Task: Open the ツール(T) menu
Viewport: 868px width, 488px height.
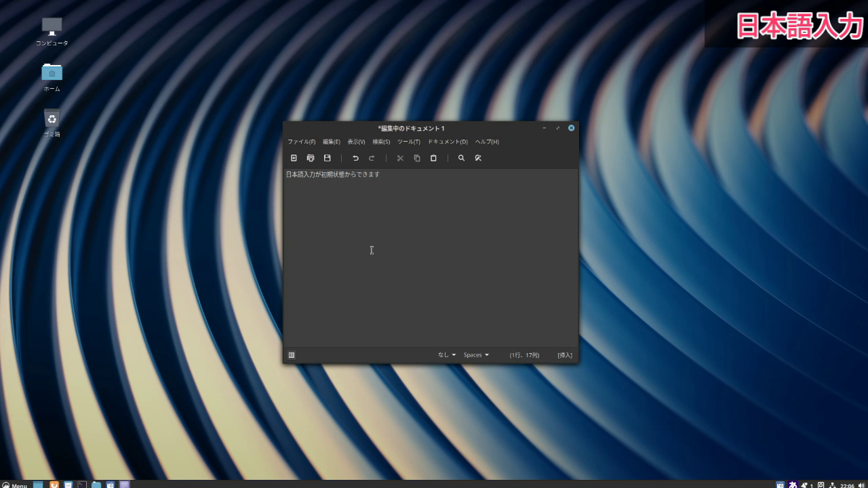Action: tap(409, 142)
